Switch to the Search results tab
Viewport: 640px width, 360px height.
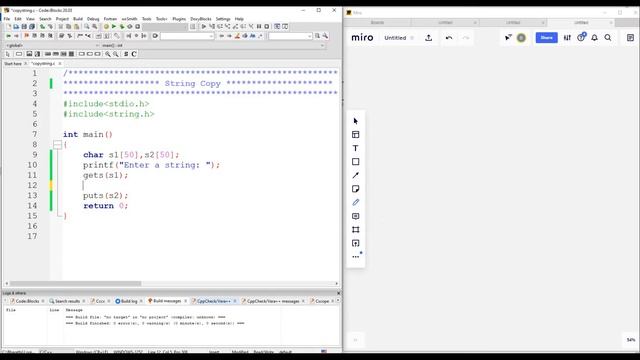coord(67,301)
